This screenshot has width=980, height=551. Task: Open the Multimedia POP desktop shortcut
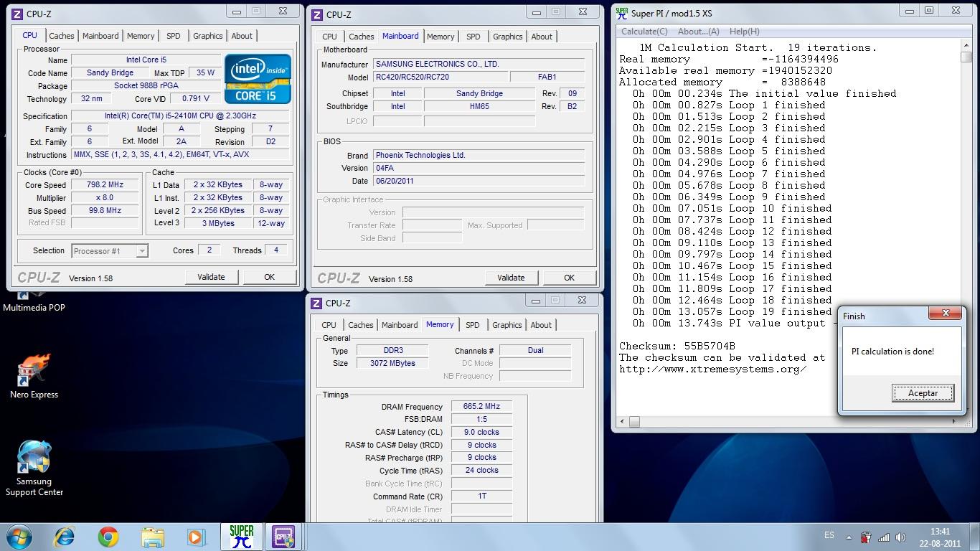pos(34,301)
